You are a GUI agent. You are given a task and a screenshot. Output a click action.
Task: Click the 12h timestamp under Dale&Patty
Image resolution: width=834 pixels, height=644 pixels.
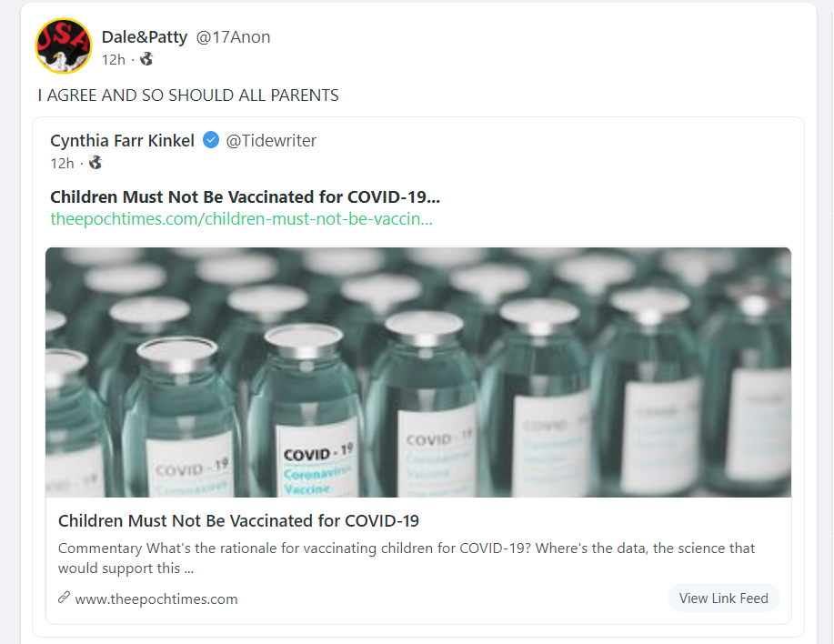click(x=113, y=59)
